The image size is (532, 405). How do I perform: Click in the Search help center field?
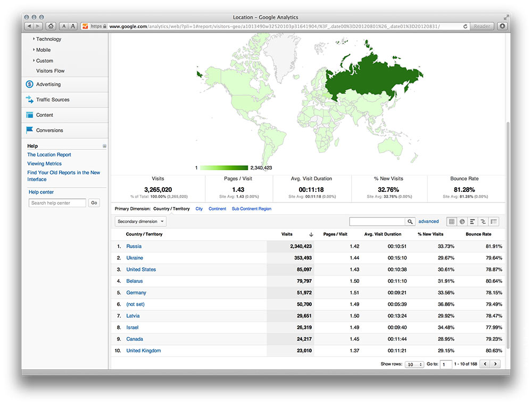(57, 203)
